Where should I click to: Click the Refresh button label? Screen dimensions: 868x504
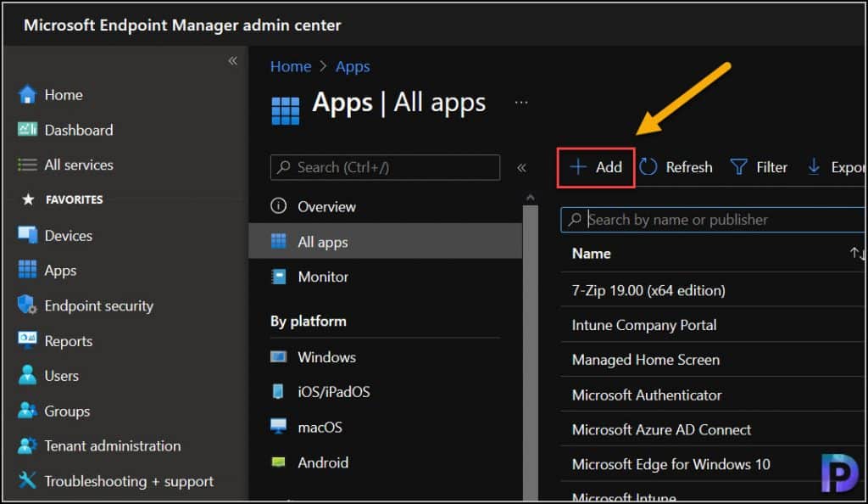tap(688, 167)
